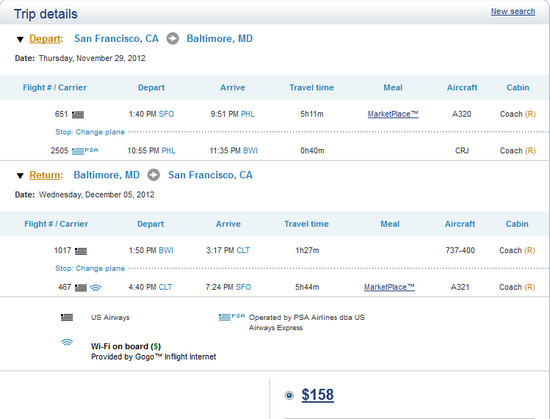Click the Wi-Fi on board legend icon
The height and width of the screenshot is (419, 550).
click(67, 342)
